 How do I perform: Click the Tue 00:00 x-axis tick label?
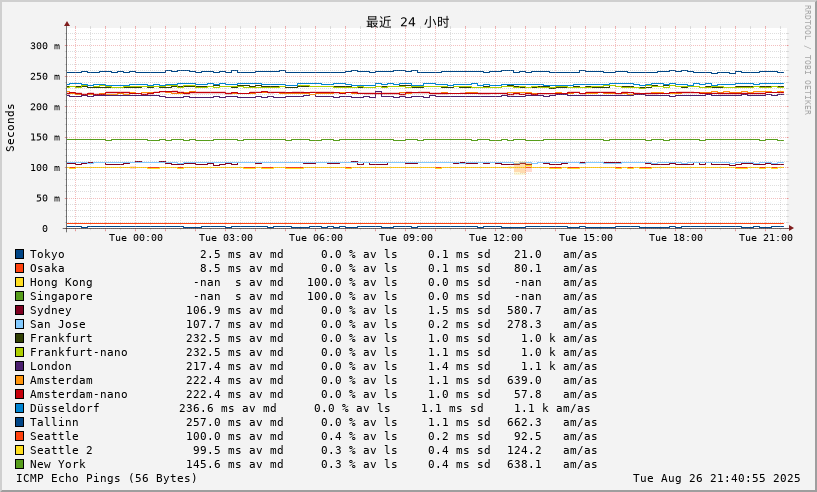point(136,238)
